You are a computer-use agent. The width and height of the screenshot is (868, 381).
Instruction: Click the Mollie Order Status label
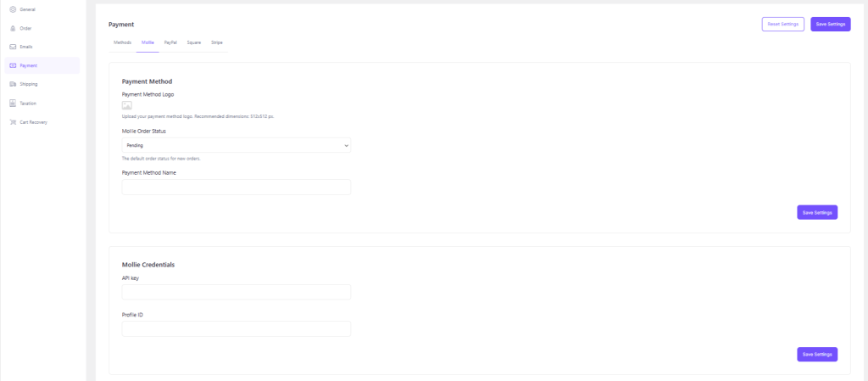click(144, 132)
